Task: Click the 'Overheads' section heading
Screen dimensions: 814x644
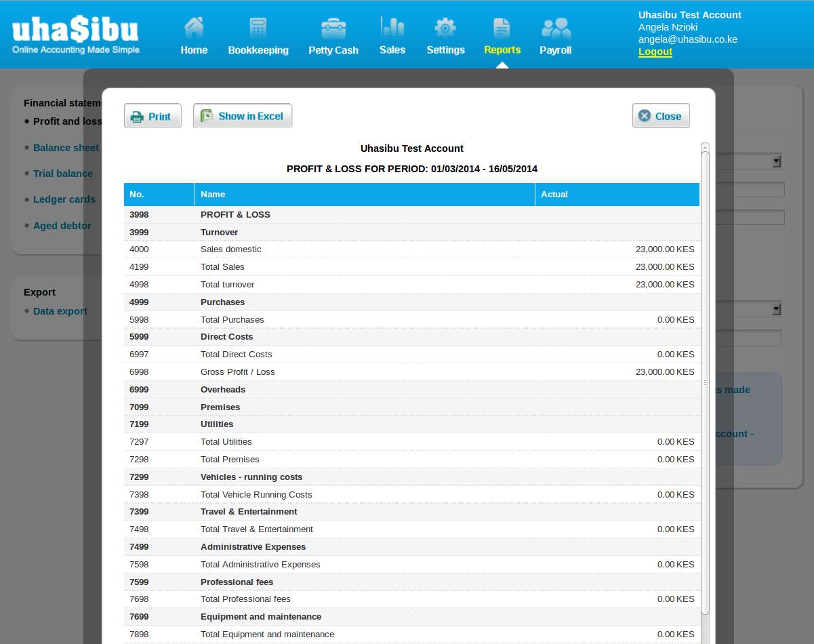Action: tap(223, 390)
